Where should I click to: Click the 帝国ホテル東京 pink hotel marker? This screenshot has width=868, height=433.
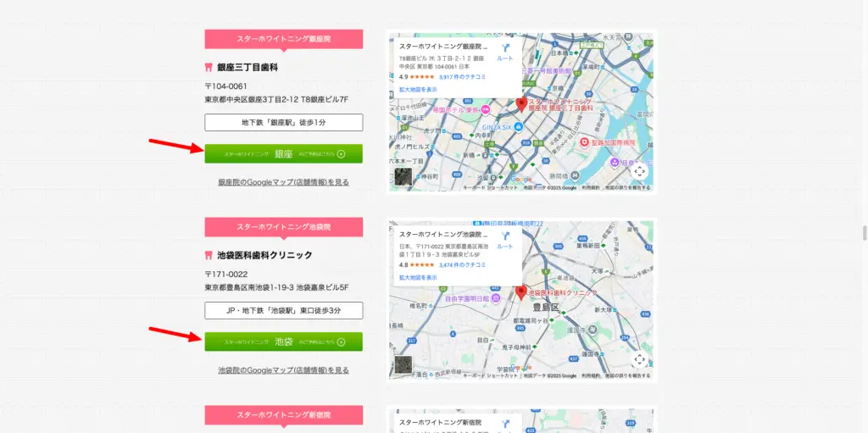486,109
